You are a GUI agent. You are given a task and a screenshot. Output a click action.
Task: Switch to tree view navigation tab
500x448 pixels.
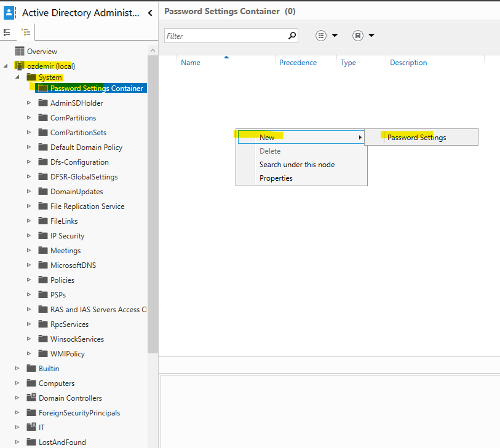point(25,32)
